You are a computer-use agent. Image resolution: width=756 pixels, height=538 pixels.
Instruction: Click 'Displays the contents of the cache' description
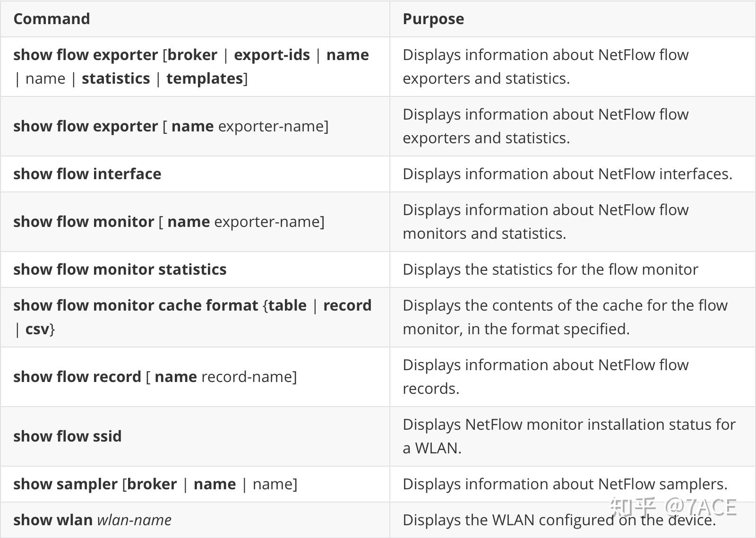click(x=565, y=305)
